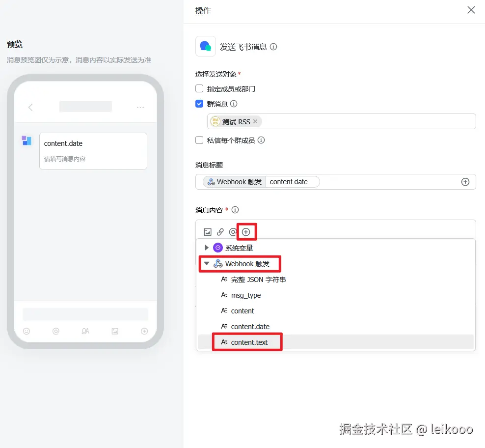Collapse the Webhook 触发 tree node

207,263
